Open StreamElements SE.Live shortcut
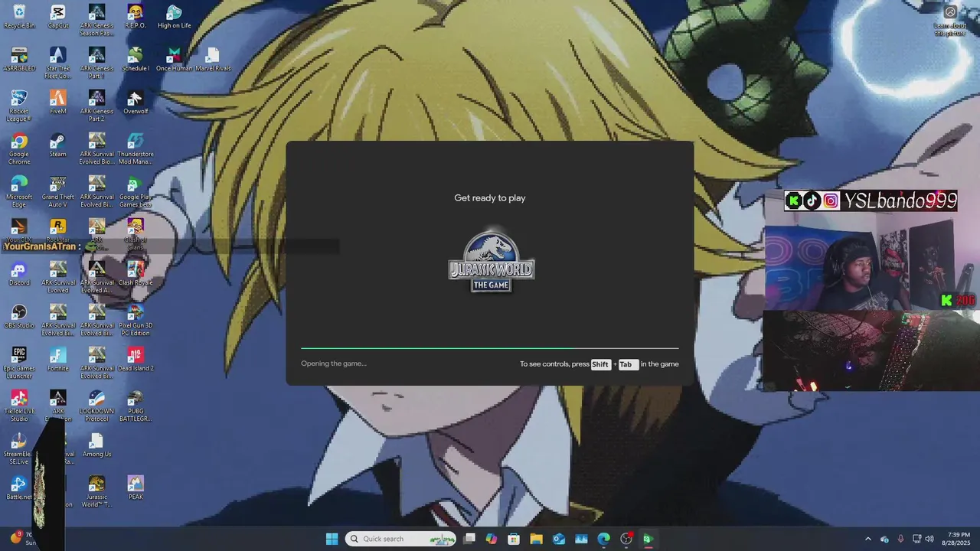This screenshot has height=551, width=980. [19, 448]
